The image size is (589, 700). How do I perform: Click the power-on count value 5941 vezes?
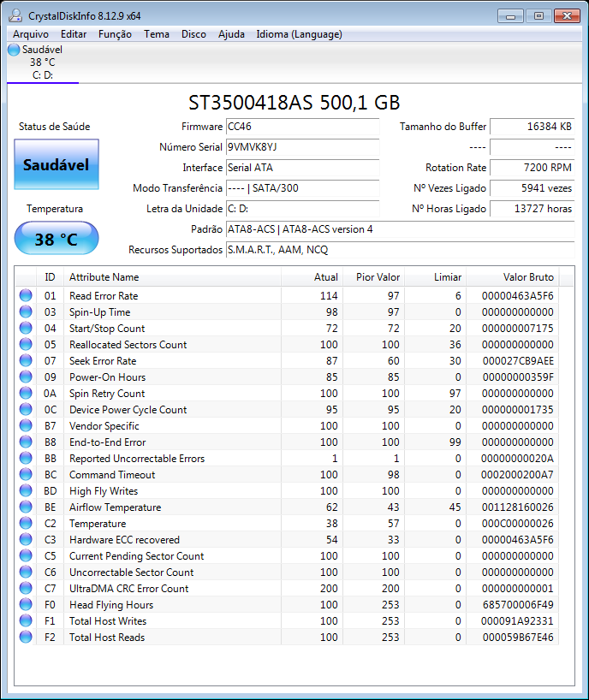click(532, 188)
